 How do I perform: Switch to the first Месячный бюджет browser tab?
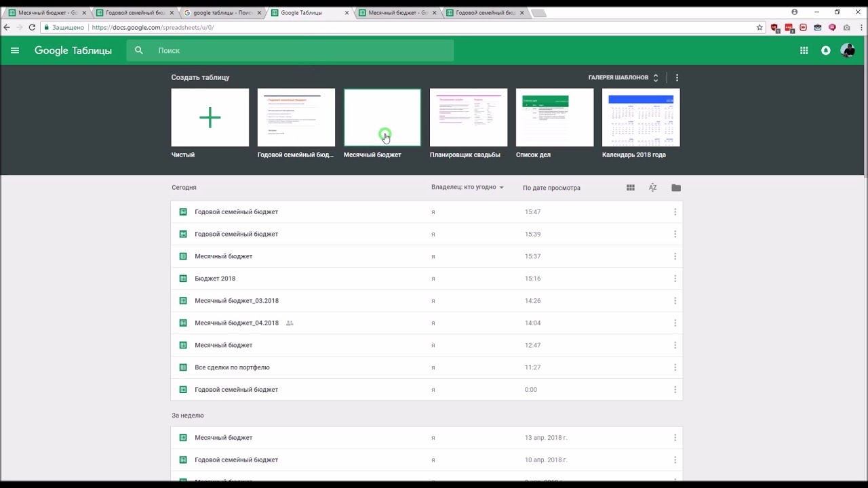46,13
